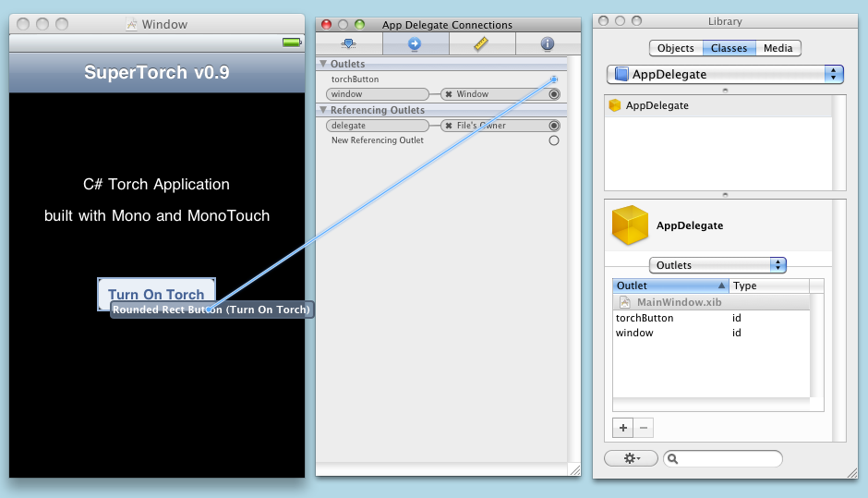Add a new outlet with plus button

pos(623,428)
